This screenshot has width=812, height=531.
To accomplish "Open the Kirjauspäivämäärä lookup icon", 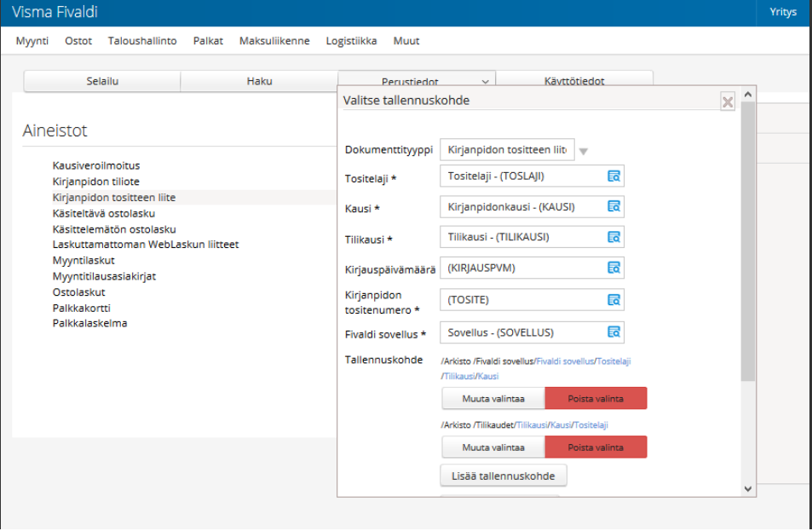I will point(613,268).
